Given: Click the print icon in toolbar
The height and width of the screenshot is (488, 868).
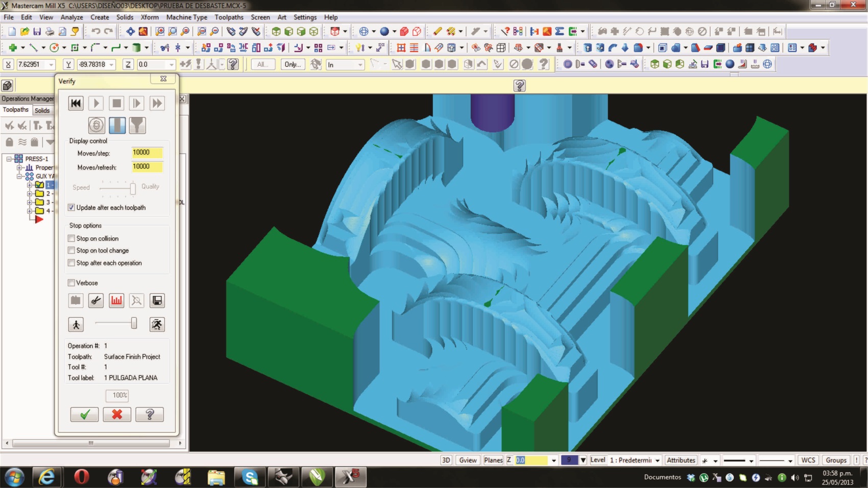Looking at the screenshot, I should [x=50, y=32].
